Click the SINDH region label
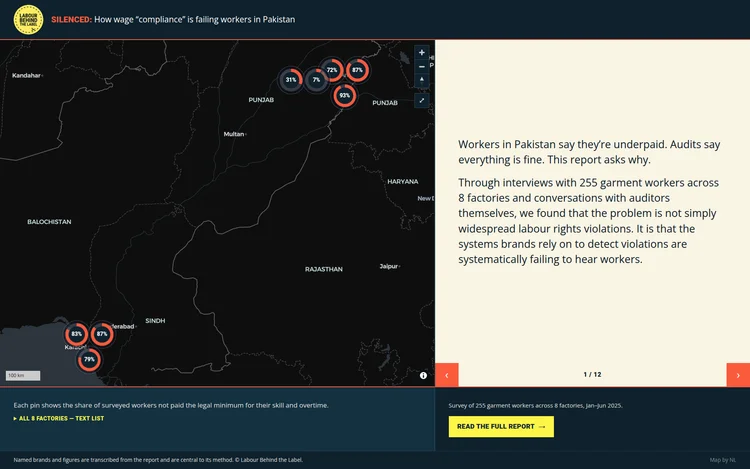 coord(155,321)
